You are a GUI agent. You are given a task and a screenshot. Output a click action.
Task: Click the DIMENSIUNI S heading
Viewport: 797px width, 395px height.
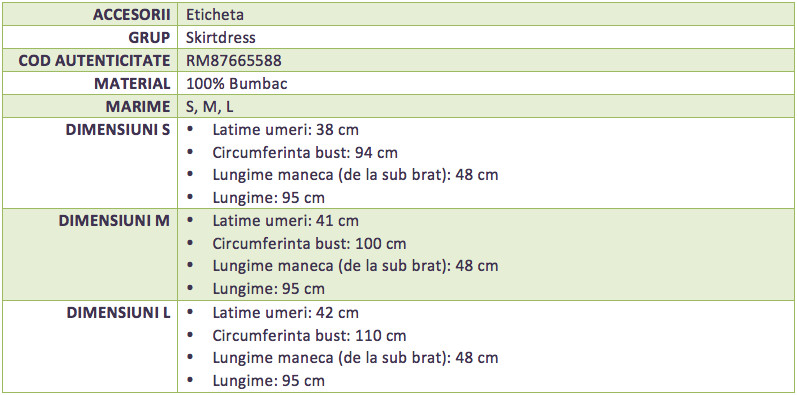coord(117,130)
